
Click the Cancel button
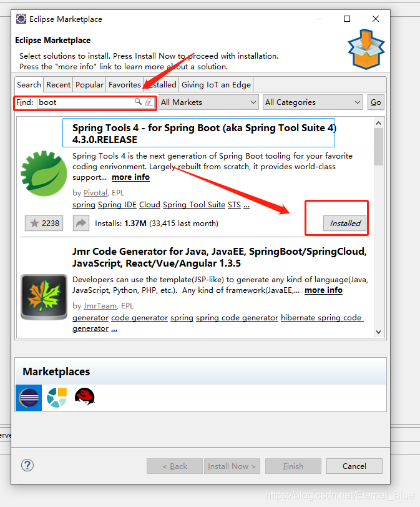(354, 466)
